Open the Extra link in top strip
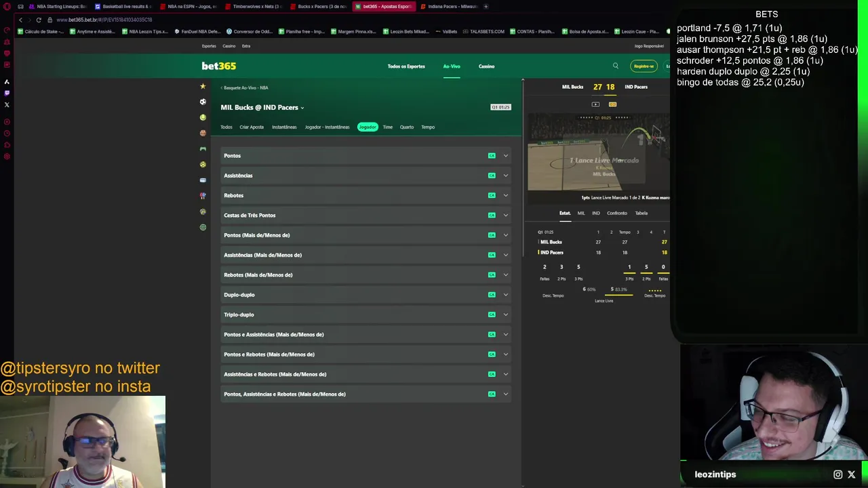The height and width of the screenshot is (488, 868). (246, 46)
